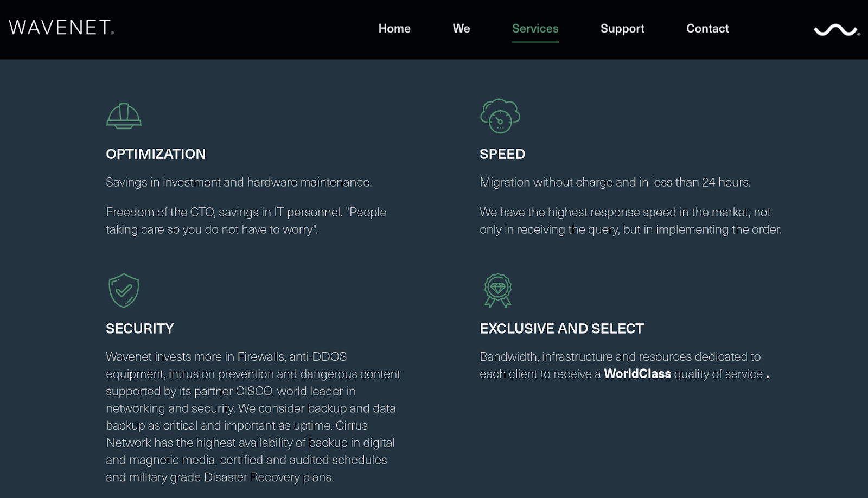868x498 pixels.
Task: Click the wave logo icon in header
Action: pyautogui.click(x=837, y=30)
